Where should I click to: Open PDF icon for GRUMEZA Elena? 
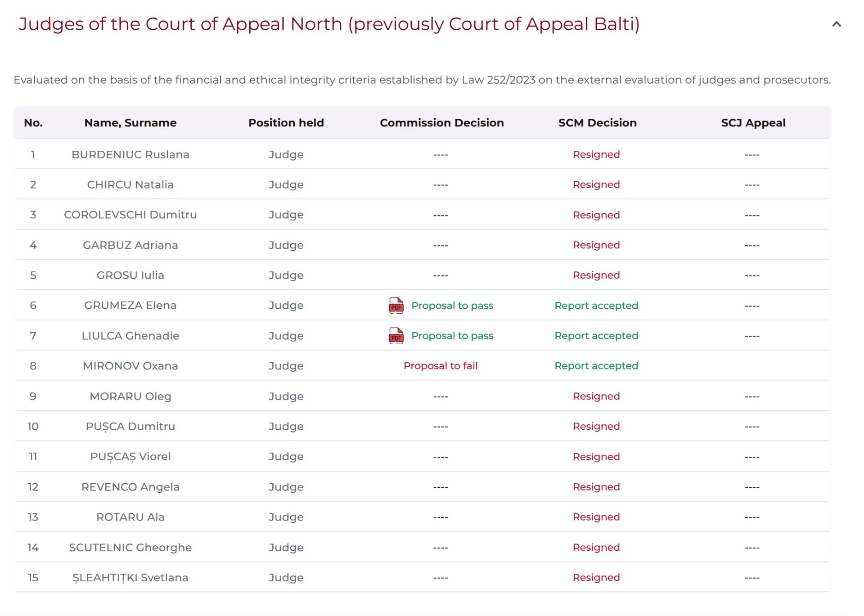pos(396,306)
